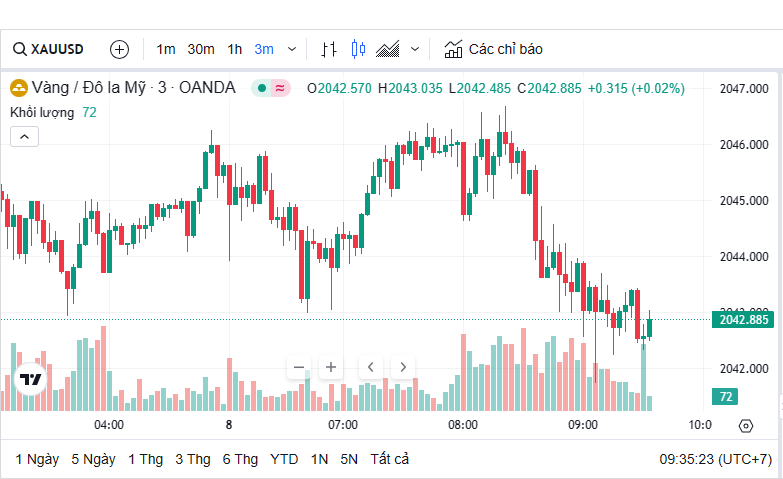Expand the chart style dropdown chevron
Viewport: 783px width, 479px height.
415,49
